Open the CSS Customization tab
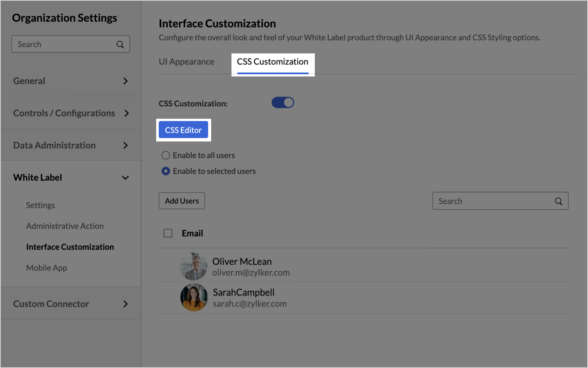 (x=272, y=62)
